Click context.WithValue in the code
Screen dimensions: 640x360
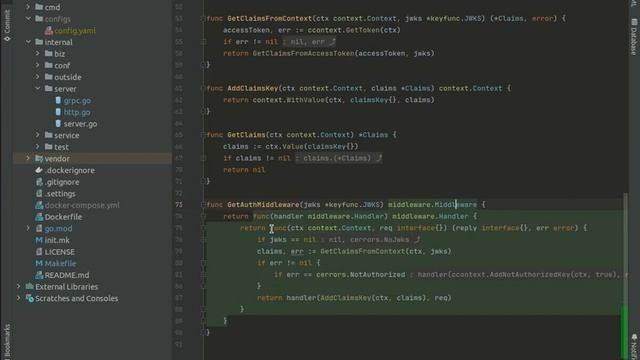click(289, 100)
